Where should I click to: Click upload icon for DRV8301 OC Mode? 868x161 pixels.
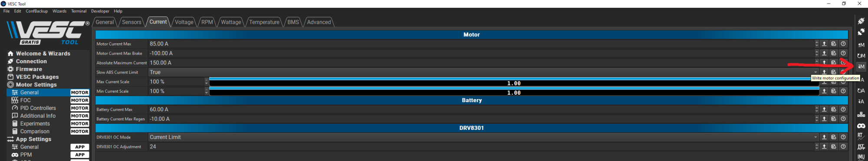click(824, 137)
